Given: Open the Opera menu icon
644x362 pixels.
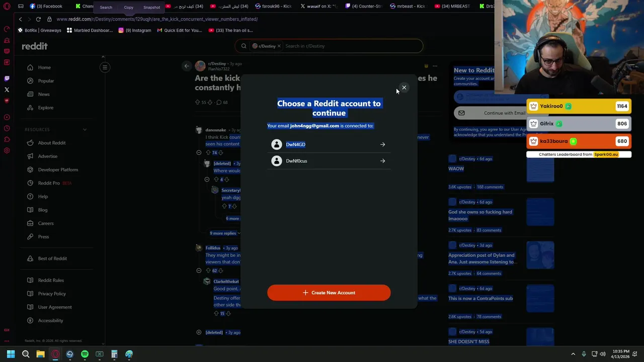Looking at the screenshot, I should click(7, 7).
